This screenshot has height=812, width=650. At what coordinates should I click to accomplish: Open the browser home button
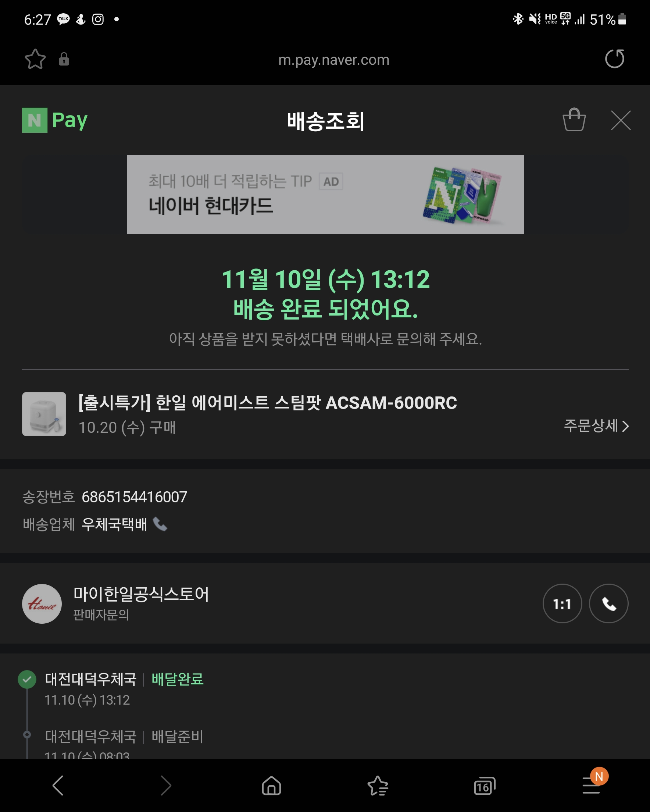coord(271,786)
